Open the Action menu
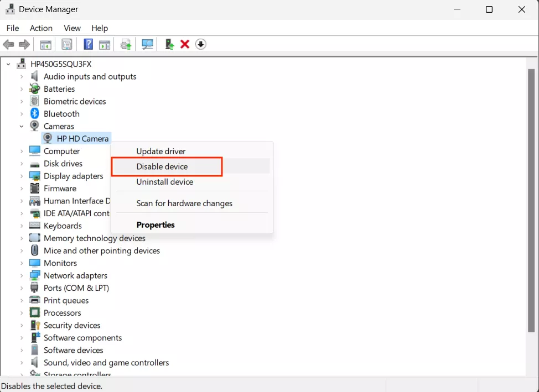The width and height of the screenshot is (539, 392). point(42,28)
